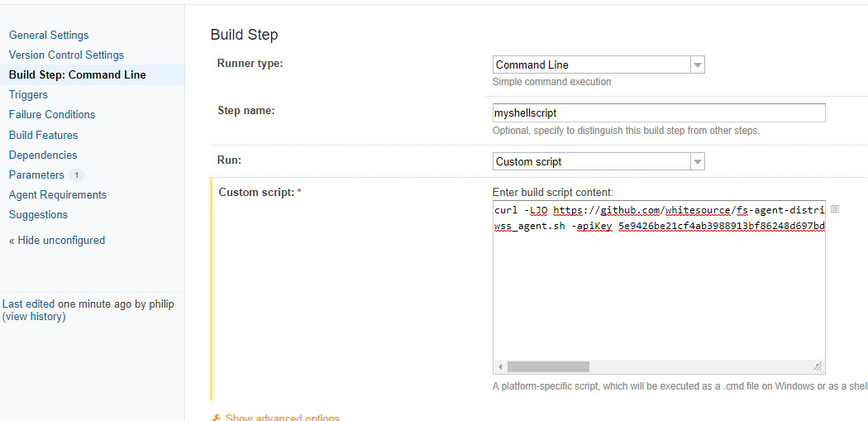Viewport: 868px width, 421px height.
Task: Open the parameter picker icon beside custom script
Action: coord(835,209)
